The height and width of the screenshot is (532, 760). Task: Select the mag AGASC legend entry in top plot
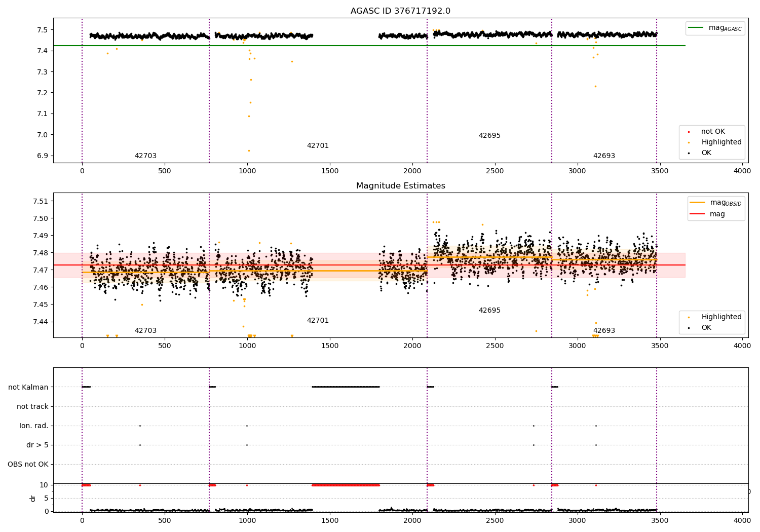point(715,28)
